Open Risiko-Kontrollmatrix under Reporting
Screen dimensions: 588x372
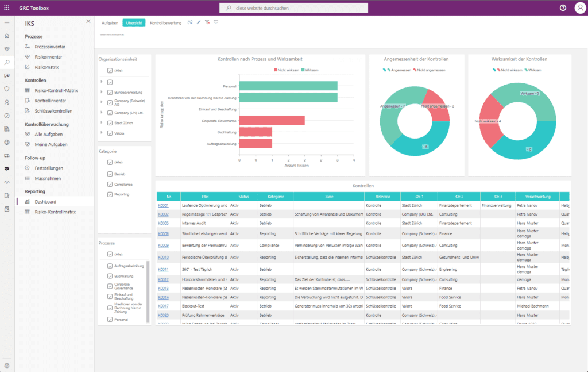(55, 212)
